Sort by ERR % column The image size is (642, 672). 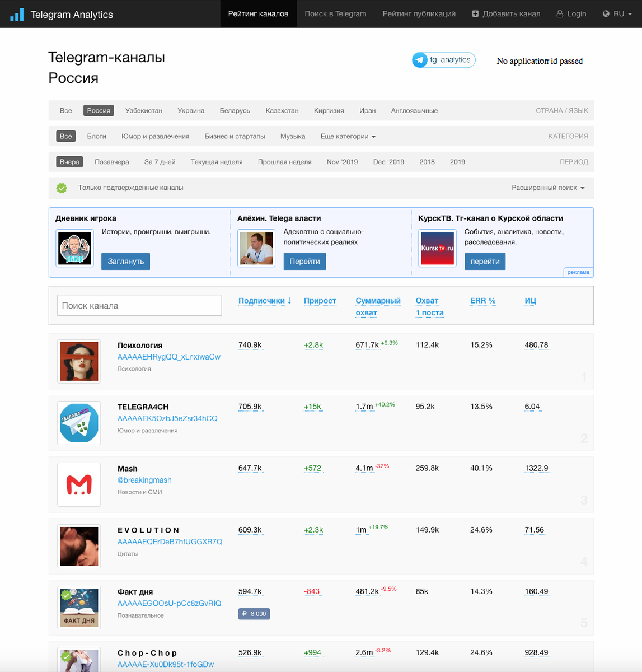[483, 301]
